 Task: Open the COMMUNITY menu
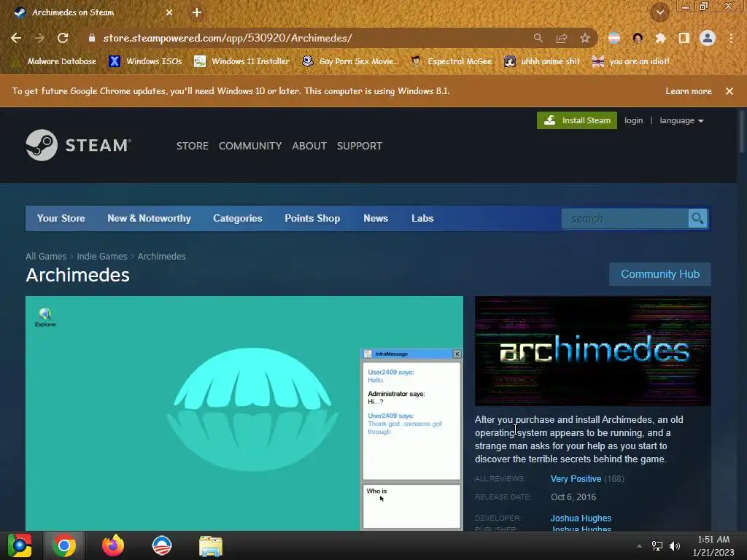(x=250, y=146)
